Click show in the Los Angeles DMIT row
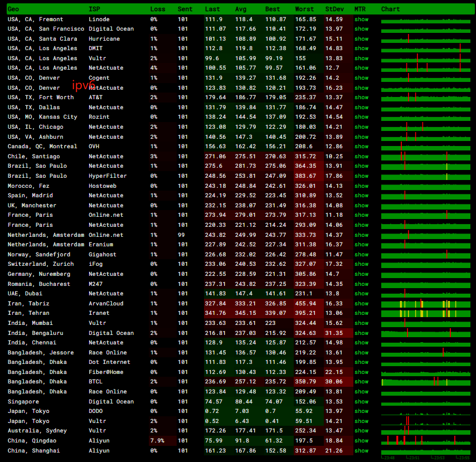 pyautogui.click(x=362, y=48)
